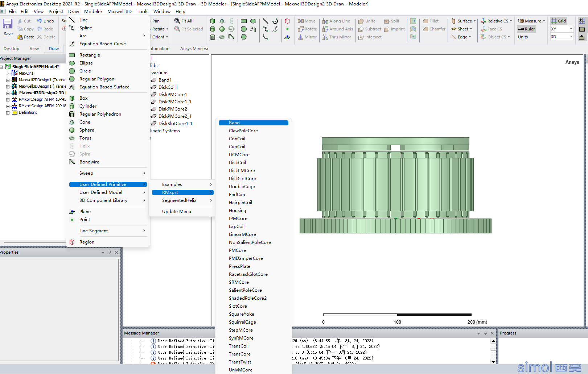
Task: Click the 3D motor model in viewport
Action: [x=395, y=185]
